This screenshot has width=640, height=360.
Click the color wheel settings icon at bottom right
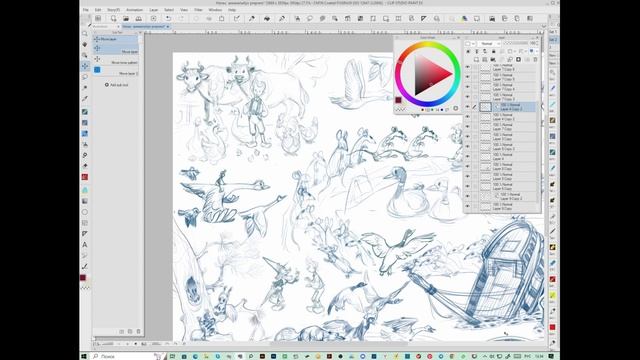pos(456,109)
